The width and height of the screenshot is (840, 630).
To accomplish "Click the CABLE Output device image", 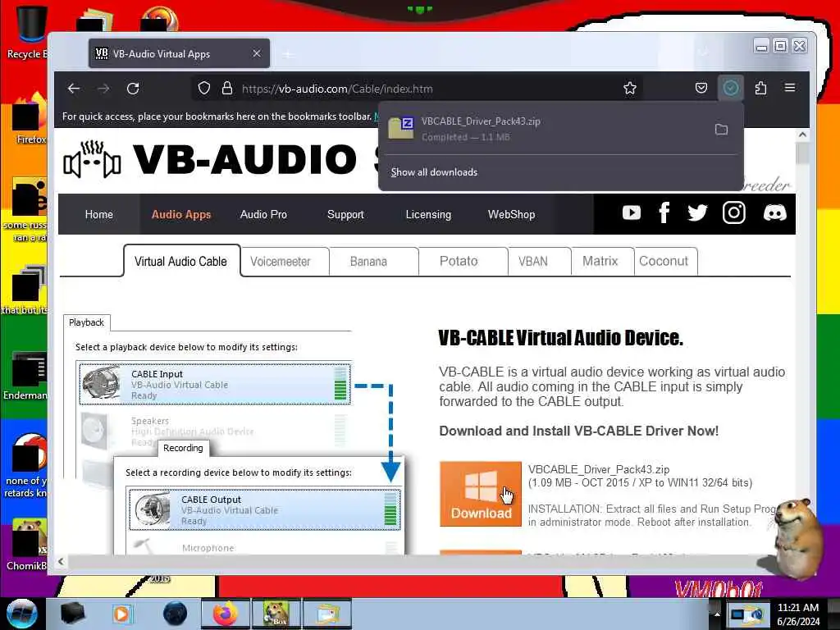I will [153, 509].
